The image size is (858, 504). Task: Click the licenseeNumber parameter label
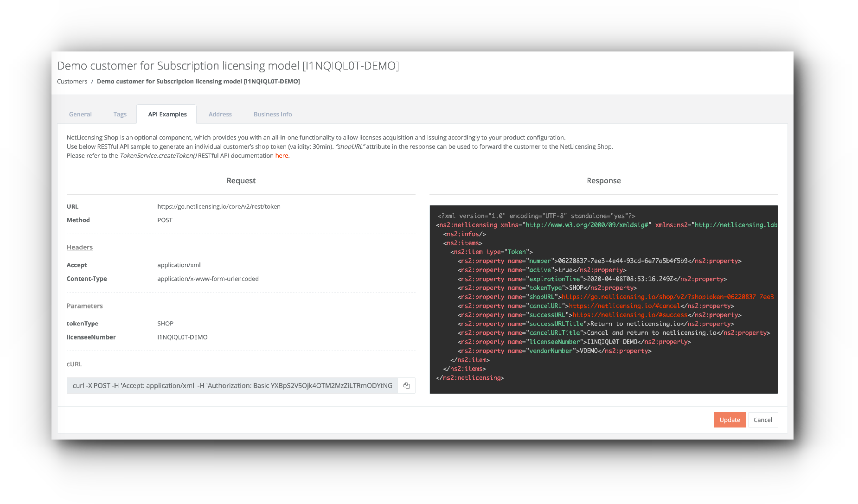[91, 337]
